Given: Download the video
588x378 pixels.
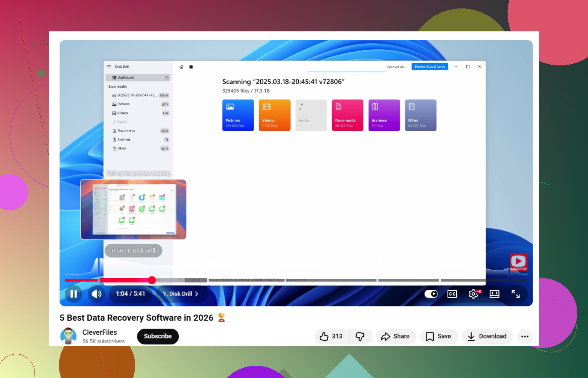Looking at the screenshot, I should click(487, 336).
